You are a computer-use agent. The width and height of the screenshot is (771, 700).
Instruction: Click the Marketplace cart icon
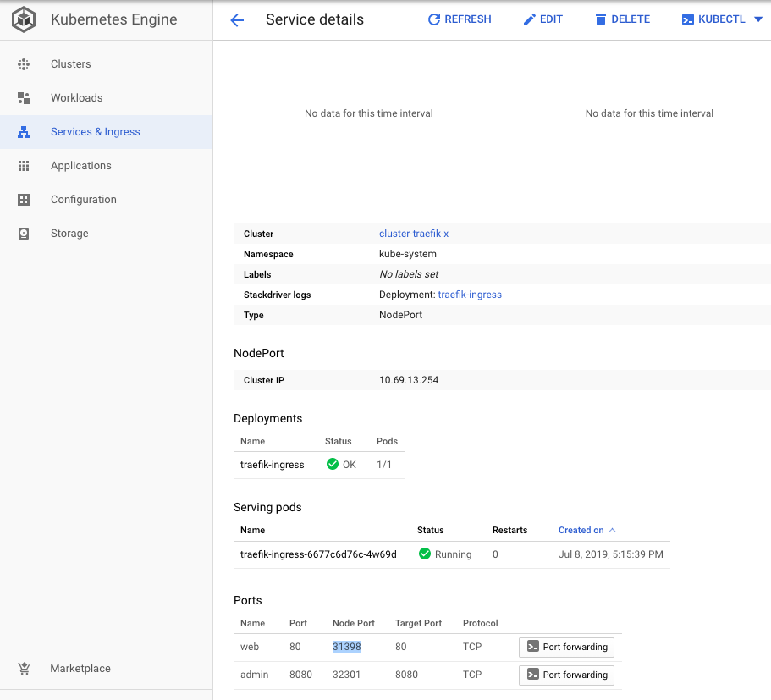(24, 669)
